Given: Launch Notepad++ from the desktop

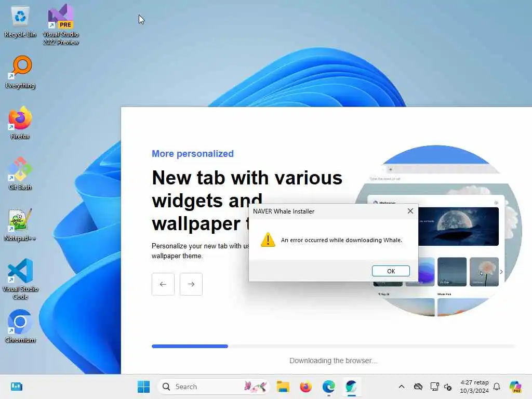Looking at the screenshot, I should (20, 224).
